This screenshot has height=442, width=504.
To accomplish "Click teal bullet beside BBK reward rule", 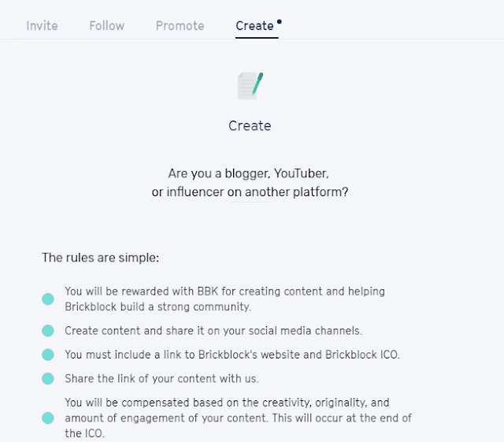I will pyautogui.click(x=48, y=299).
